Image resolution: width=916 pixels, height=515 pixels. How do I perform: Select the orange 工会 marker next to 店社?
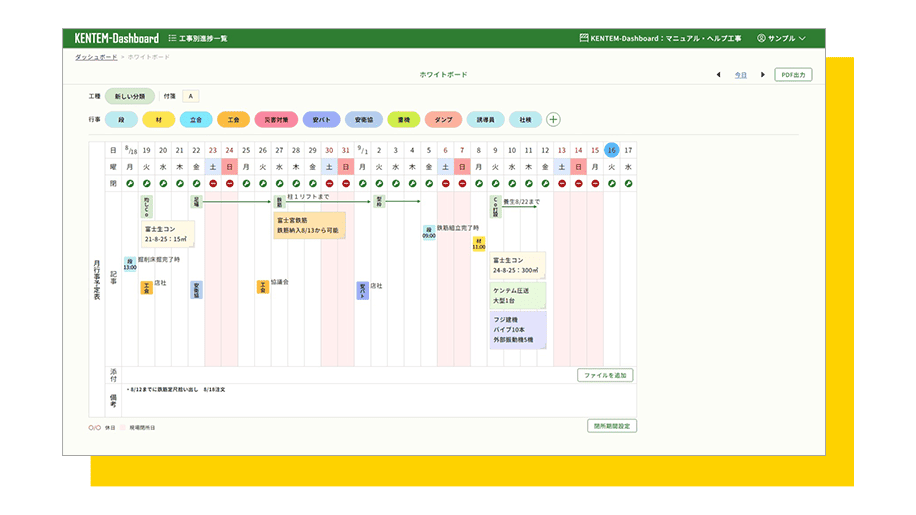pyautogui.click(x=147, y=287)
